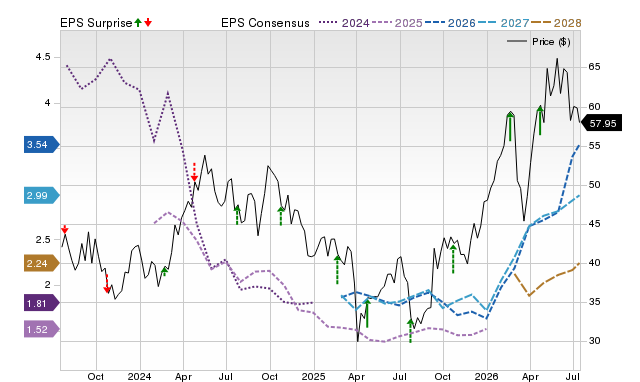Viewport: 640px width, 382px height.
Task: Click the 2027 legend entry
Action: [503, 23]
